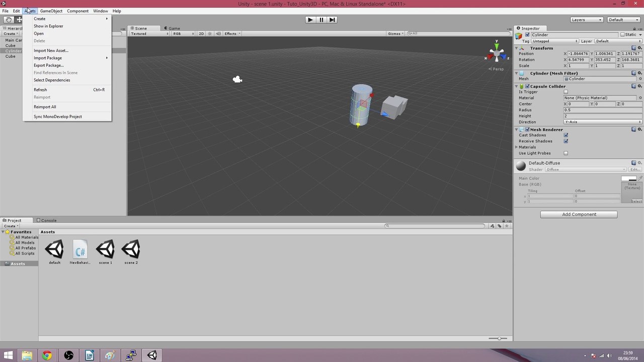Toggle scene lighting sun icon
The width and height of the screenshot is (644, 362).
click(210, 34)
